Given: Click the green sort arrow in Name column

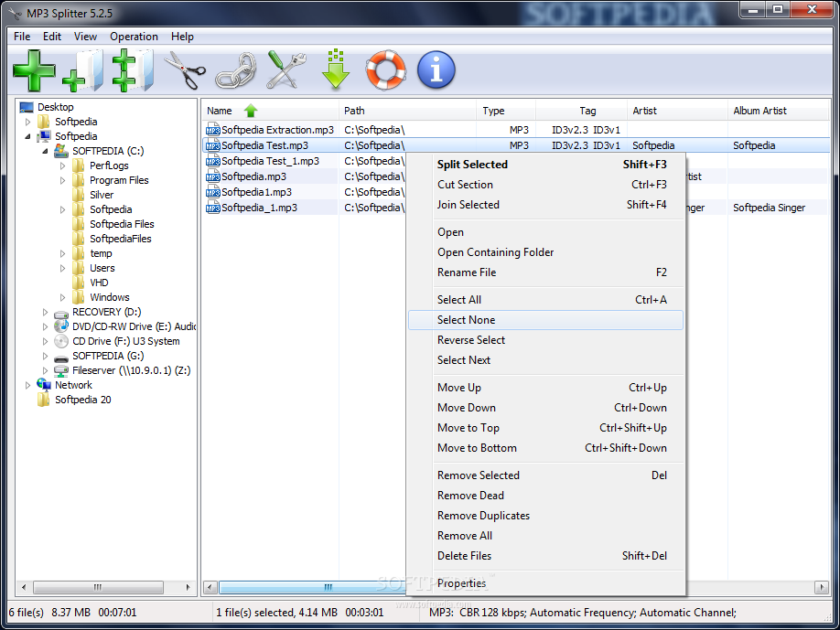Looking at the screenshot, I should (251, 111).
